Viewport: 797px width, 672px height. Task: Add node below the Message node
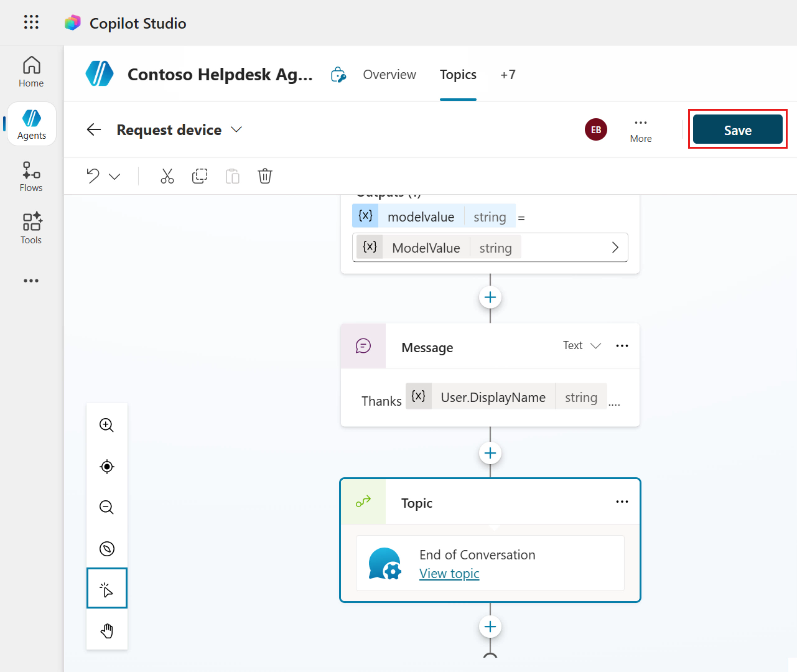(490, 453)
